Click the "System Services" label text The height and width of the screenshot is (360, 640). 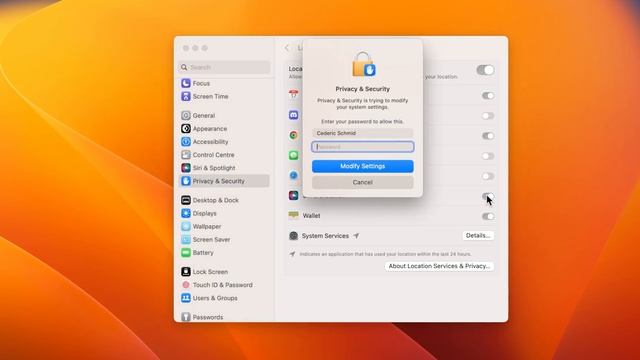tap(325, 236)
